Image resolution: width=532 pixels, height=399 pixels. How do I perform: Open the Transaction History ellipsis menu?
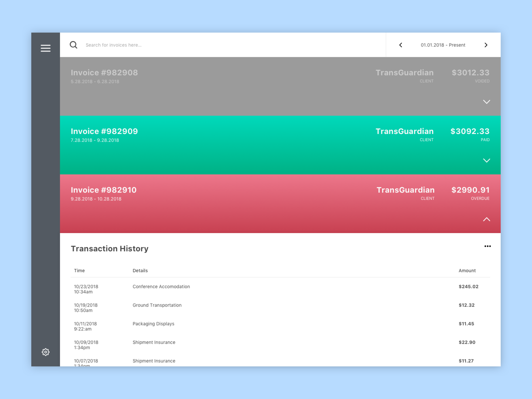[x=487, y=246]
